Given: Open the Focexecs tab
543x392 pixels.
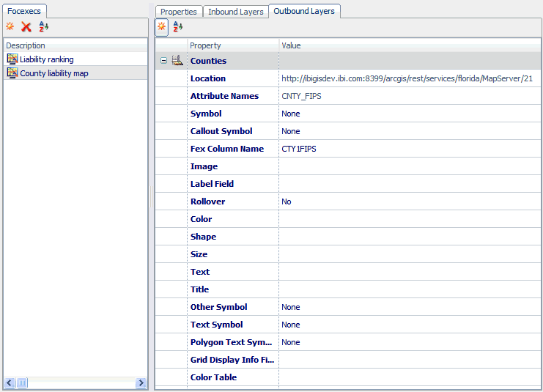Looking at the screenshot, I should pos(24,11).
